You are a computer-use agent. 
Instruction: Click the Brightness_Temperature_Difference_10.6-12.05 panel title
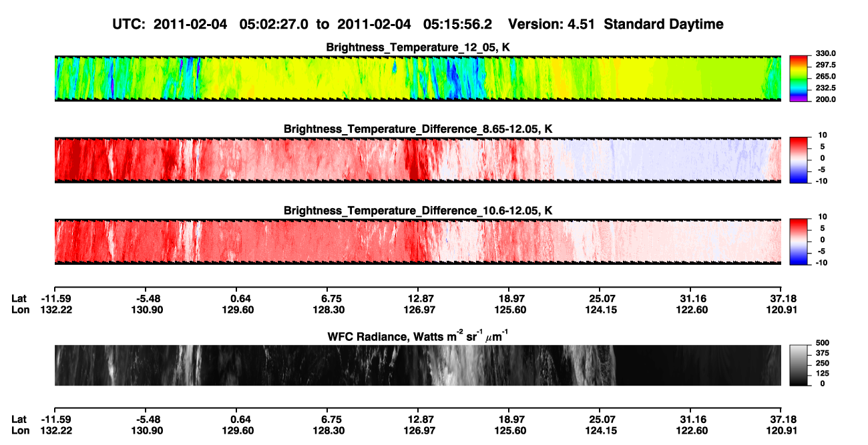pos(418,211)
